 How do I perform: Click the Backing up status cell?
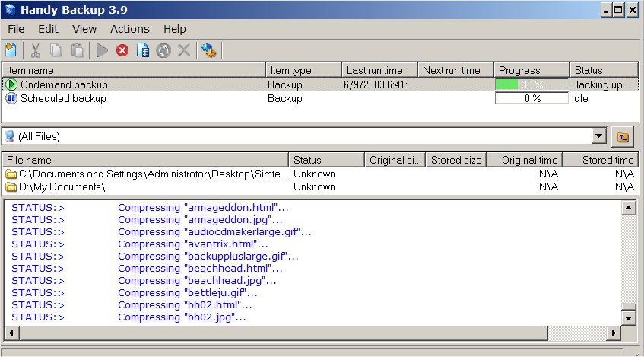click(597, 84)
